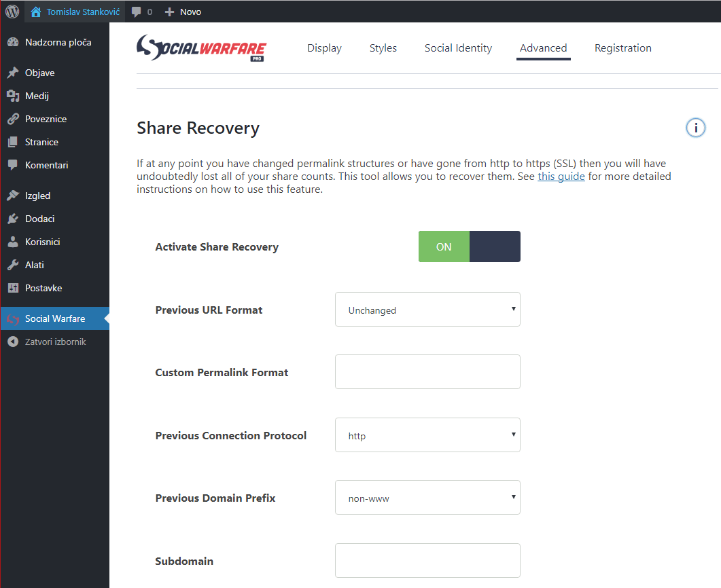721x588 pixels.
Task: Switch to the Styles tab
Action: tap(383, 48)
